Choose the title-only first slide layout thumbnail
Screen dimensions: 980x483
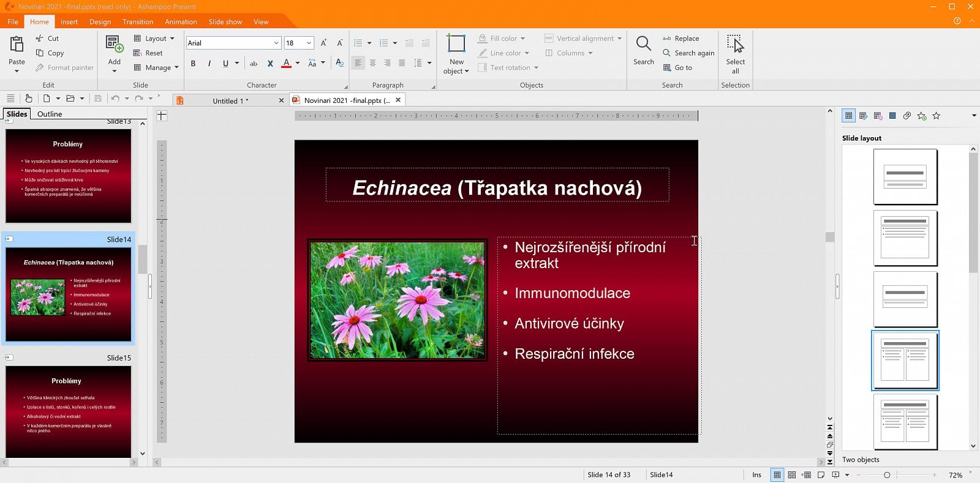pos(905,177)
